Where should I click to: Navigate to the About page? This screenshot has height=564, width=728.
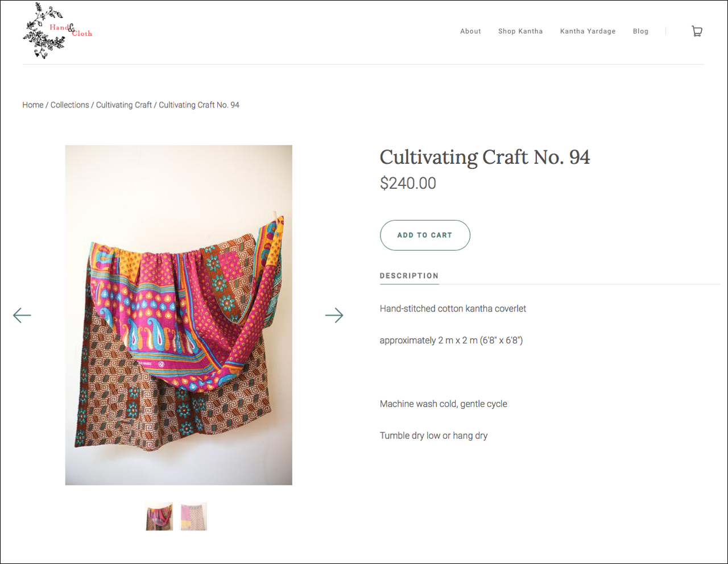click(470, 31)
